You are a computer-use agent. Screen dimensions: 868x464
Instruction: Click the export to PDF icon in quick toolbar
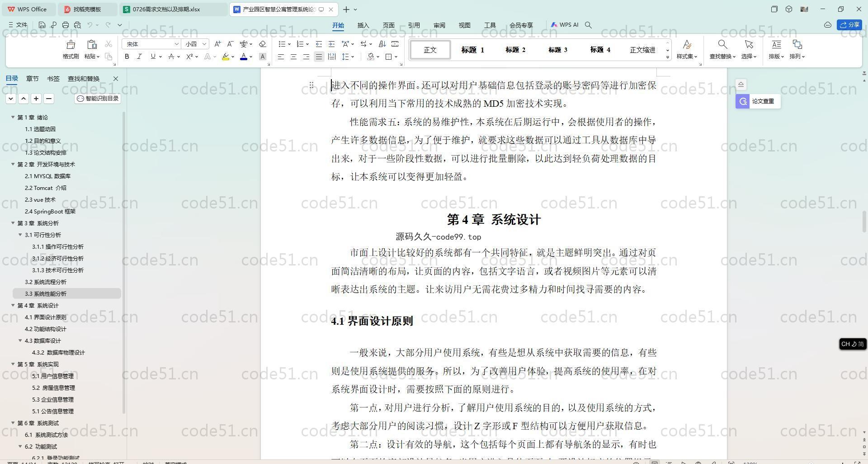(54, 25)
